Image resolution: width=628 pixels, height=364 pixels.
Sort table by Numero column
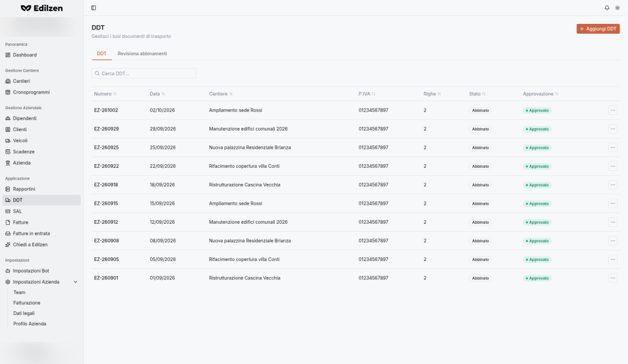(105, 94)
